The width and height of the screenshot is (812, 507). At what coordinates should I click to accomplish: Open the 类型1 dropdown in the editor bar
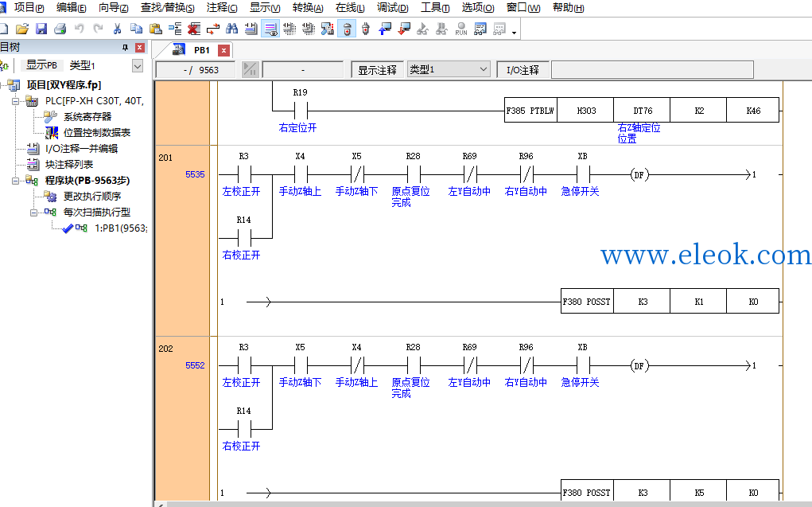[449, 69]
